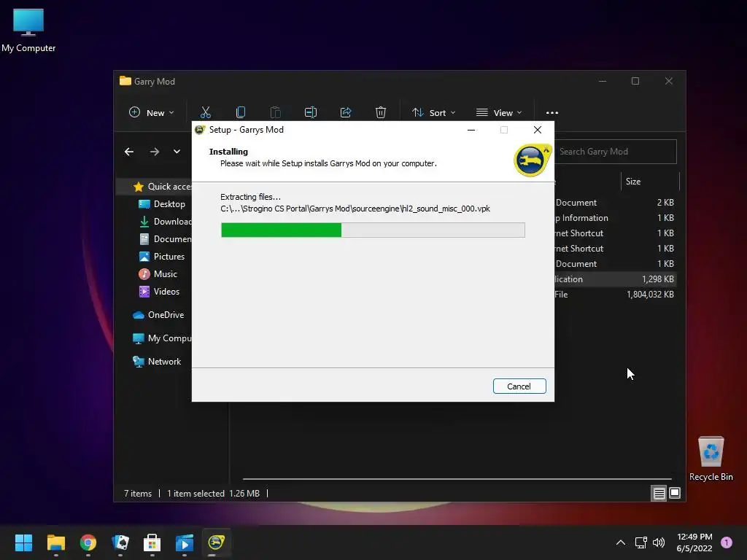The height and width of the screenshot is (560, 747).
Task: Open Music in the navigation pane
Action: click(x=158, y=274)
